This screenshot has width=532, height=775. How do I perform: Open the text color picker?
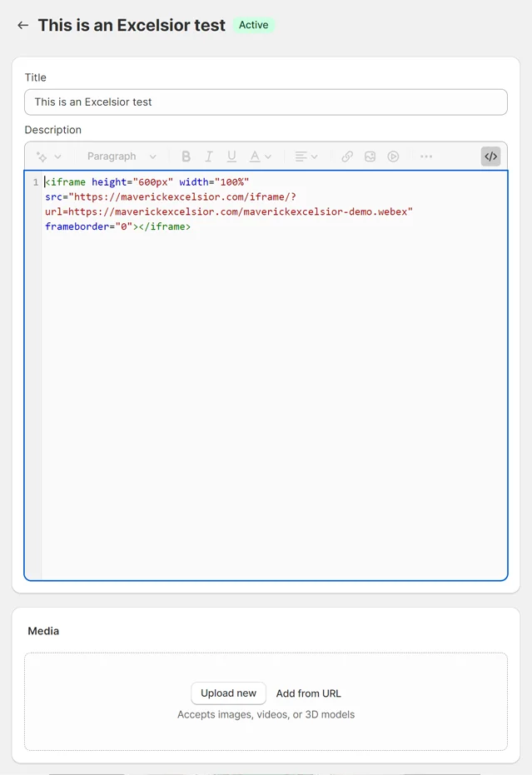255,156
